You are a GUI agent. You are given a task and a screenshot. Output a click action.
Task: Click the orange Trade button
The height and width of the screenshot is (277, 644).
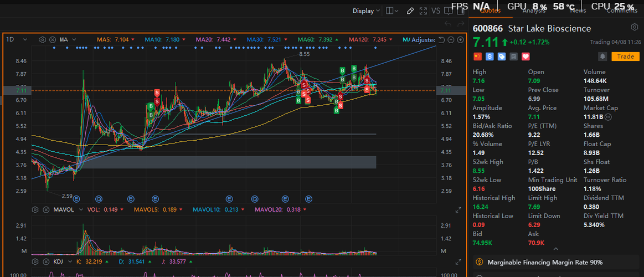(x=625, y=57)
